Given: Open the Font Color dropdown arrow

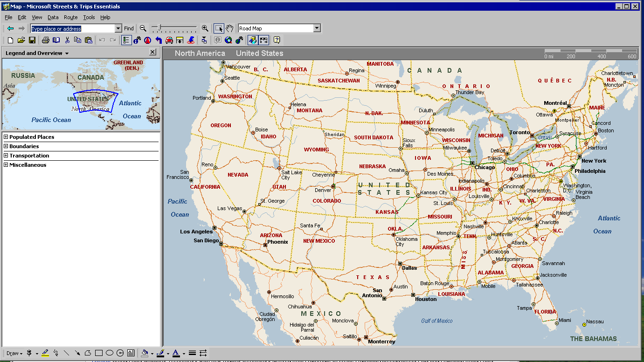Looking at the screenshot, I should [x=184, y=353].
